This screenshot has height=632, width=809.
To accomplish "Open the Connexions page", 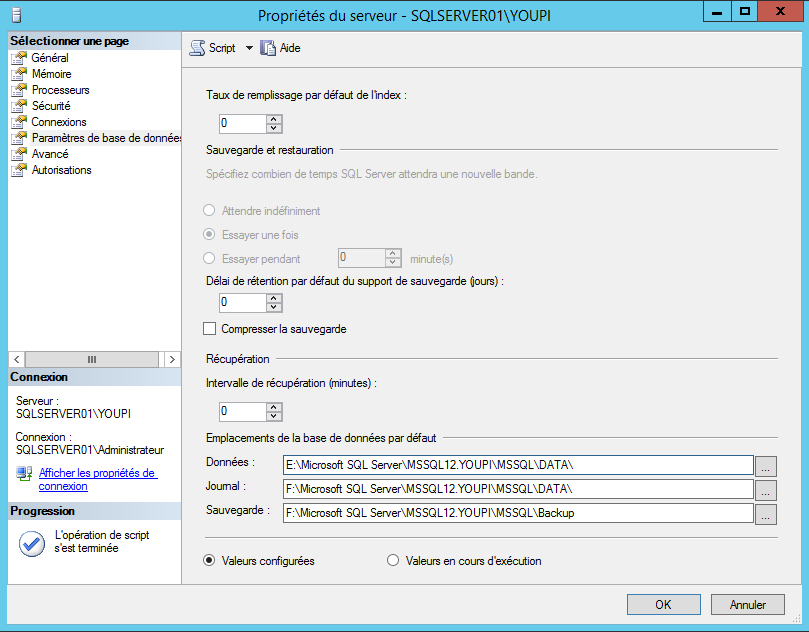I will [59, 122].
